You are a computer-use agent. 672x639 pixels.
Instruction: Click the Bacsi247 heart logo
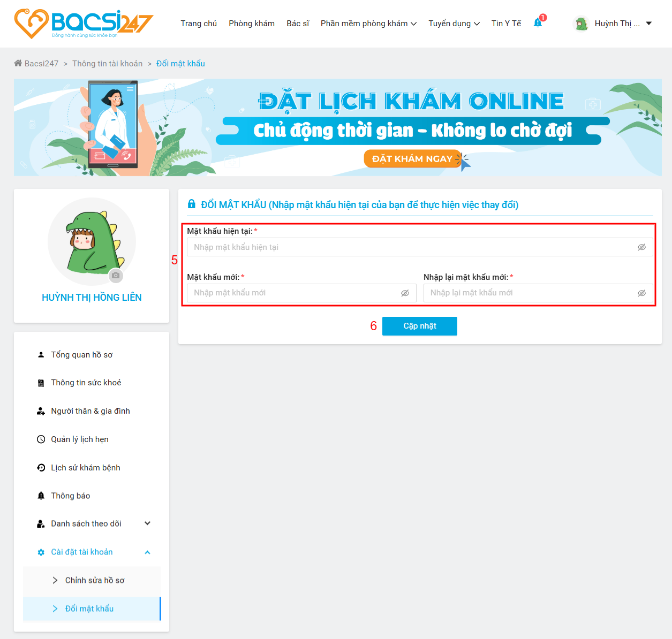31,24
